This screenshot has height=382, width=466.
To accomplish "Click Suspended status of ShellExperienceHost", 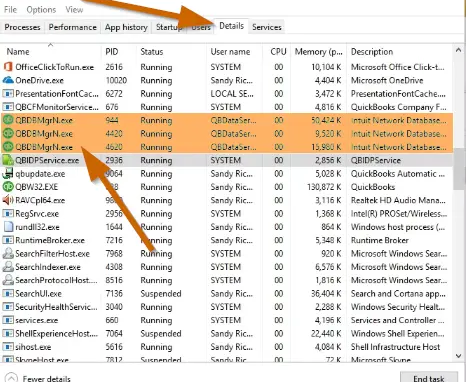I will tap(161, 334).
